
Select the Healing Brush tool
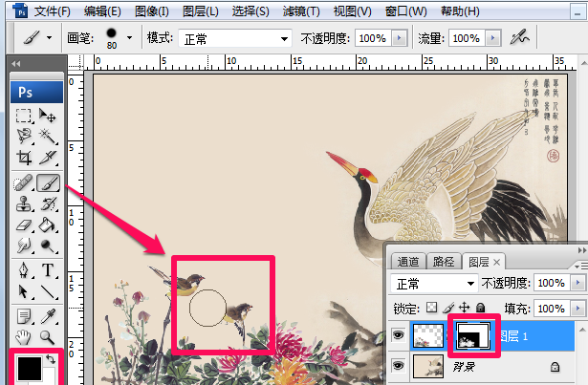[23, 183]
